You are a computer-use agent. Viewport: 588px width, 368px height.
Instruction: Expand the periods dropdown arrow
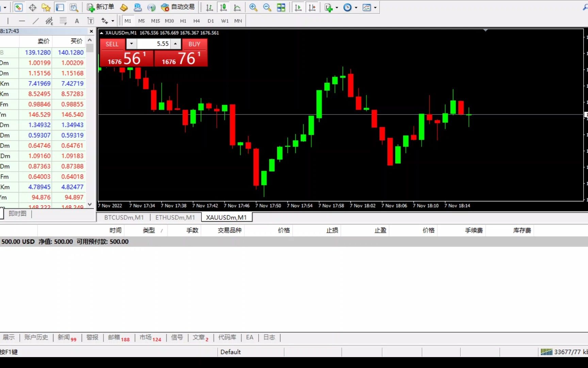tap(356, 7)
